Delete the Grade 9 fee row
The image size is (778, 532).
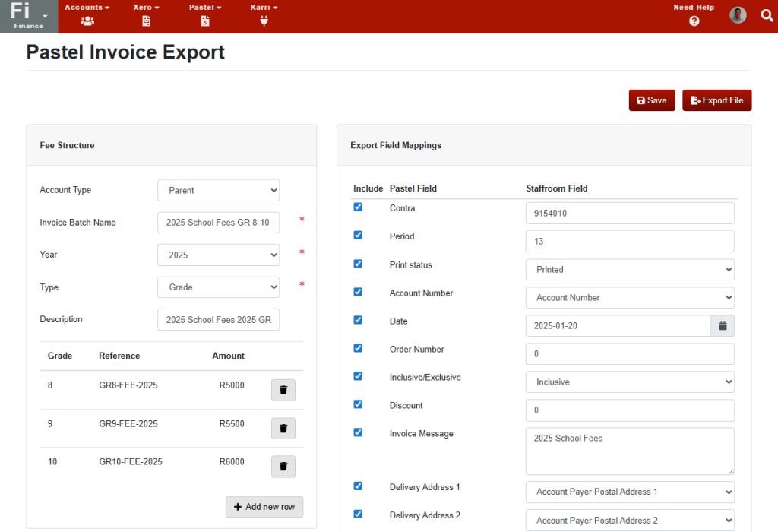pos(283,429)
